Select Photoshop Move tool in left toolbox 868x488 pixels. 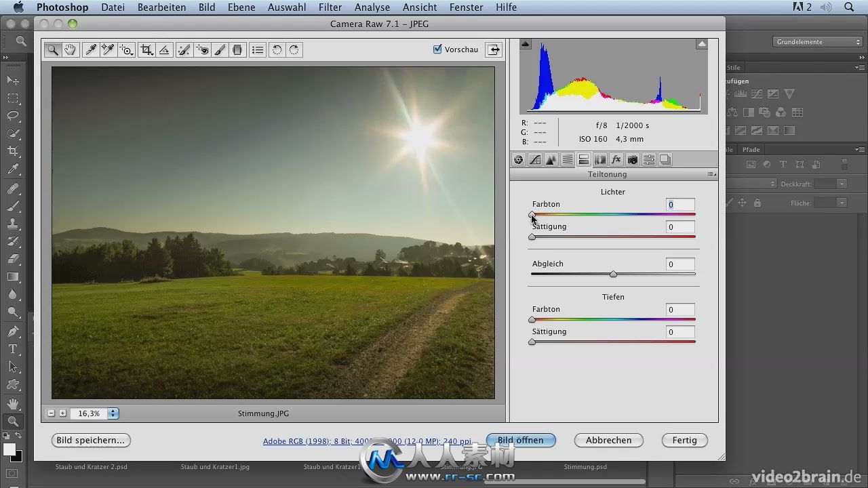13,80
